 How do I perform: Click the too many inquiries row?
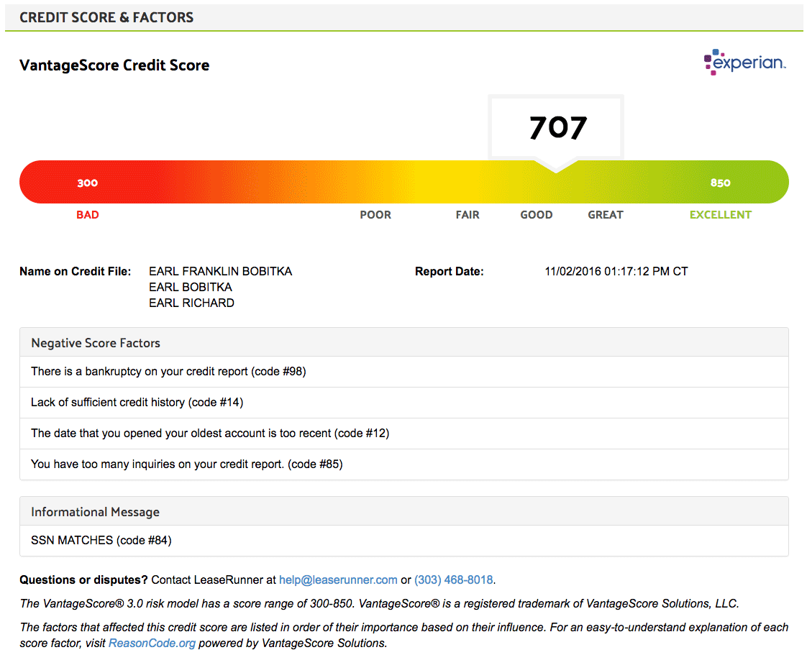click(186, 464)
